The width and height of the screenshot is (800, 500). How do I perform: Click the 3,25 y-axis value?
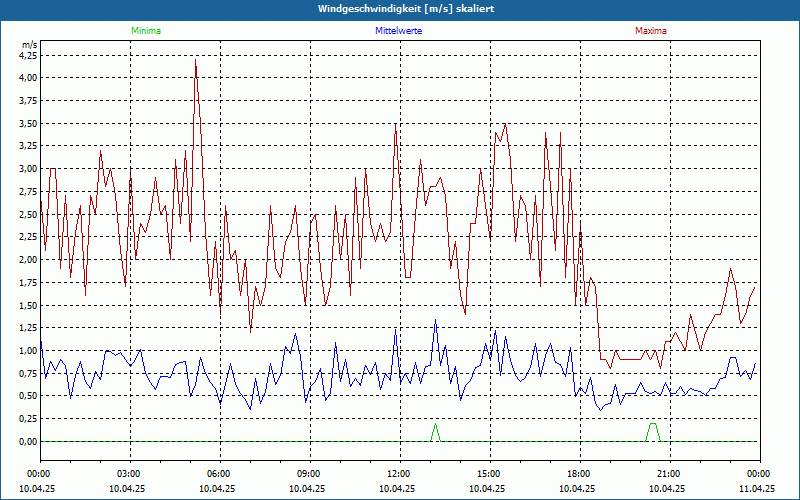[28, 146]
